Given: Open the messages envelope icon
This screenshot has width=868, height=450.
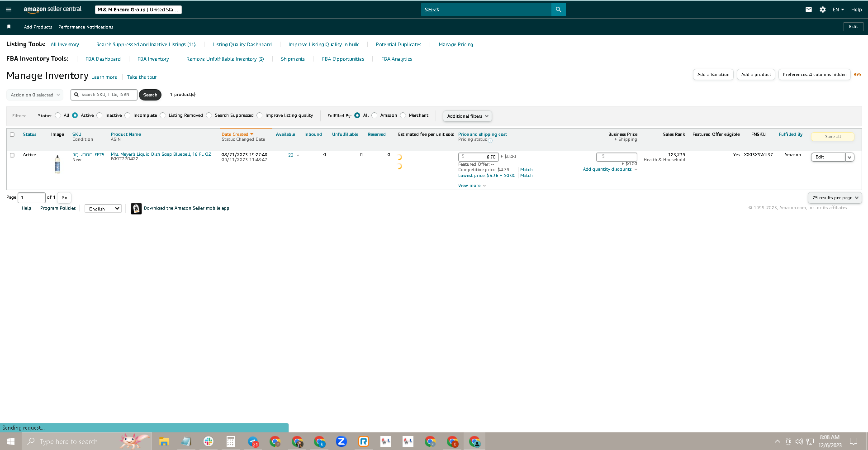Looking at the screenshot, I should (809, 10).
